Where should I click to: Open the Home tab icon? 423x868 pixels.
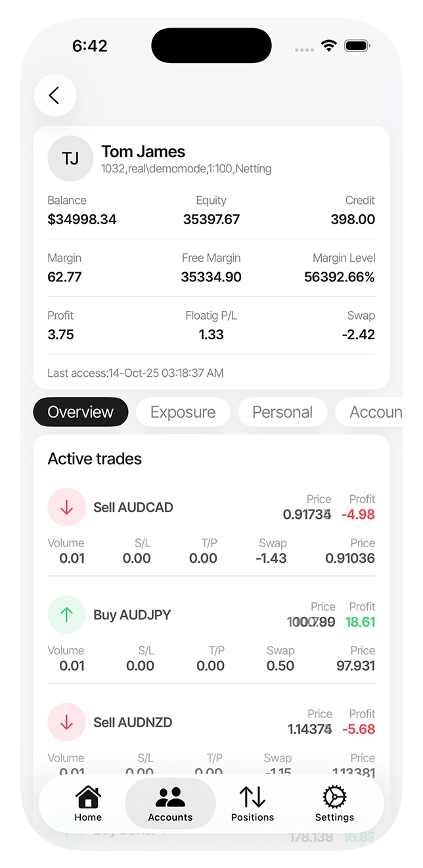pyautogui.click(x=88, y=797)
